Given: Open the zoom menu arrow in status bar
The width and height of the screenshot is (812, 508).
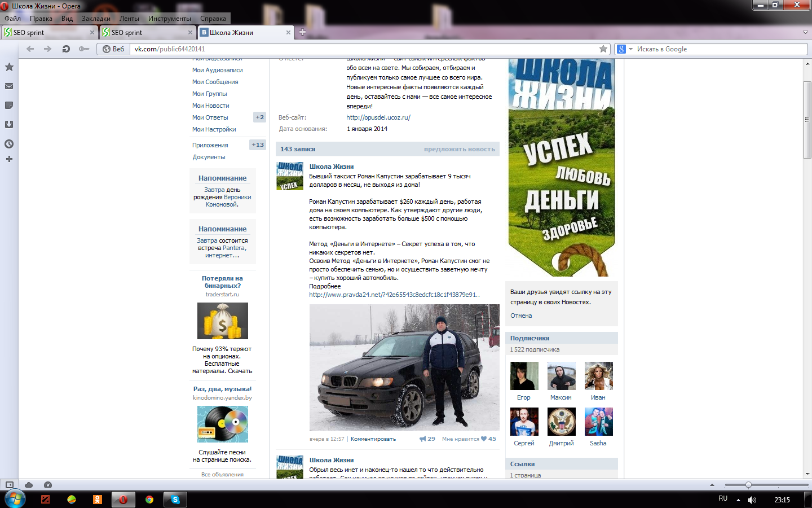Looking at the screenshot, I should pyautogui.click(x=712, y=485).
